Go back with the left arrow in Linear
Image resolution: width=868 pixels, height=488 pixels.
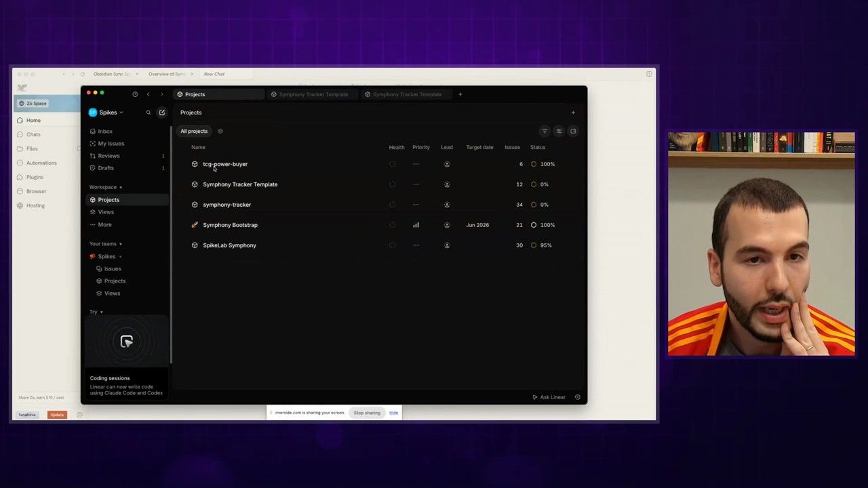148,94
